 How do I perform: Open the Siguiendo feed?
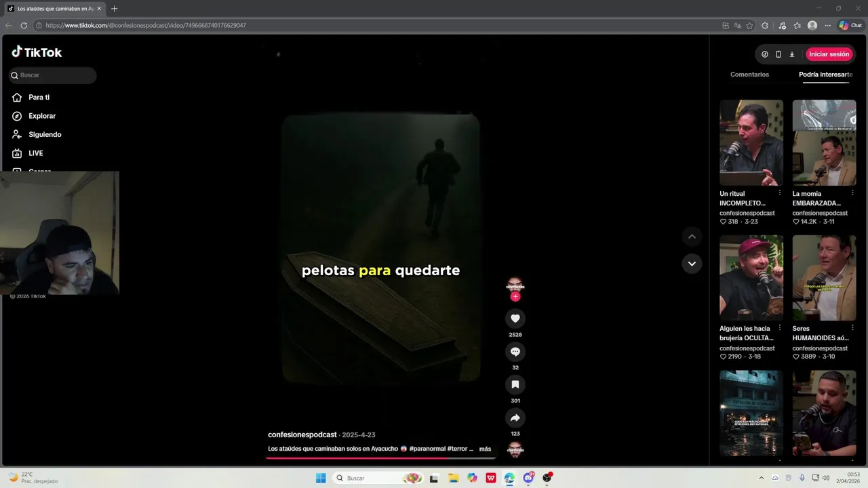tap(37, 134)
